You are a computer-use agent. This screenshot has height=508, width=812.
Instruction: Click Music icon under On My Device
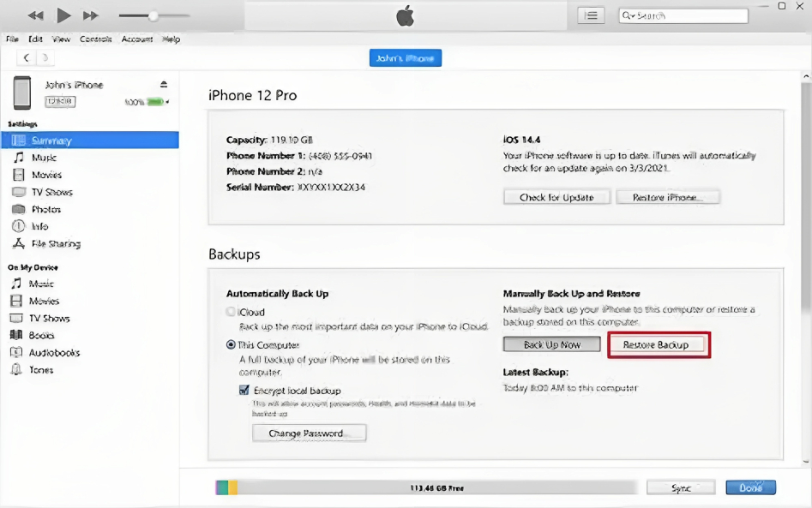pyautogui.click(x=16, y=283)
